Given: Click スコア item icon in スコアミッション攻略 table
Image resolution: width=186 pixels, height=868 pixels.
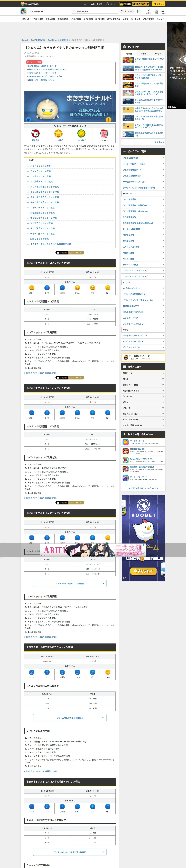Looking at the screenshot, I should pyautogui.click(x=32, y=288).
